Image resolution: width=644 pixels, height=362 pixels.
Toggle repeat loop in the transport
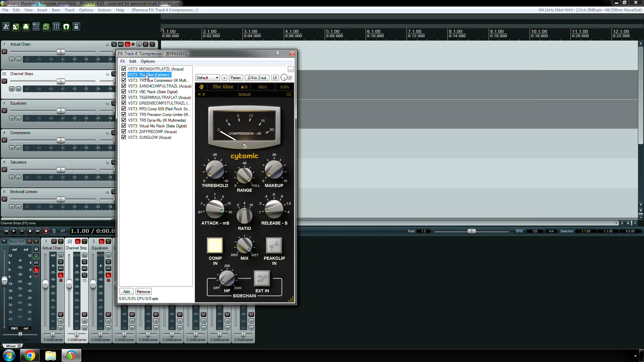(x=54, y=231)
